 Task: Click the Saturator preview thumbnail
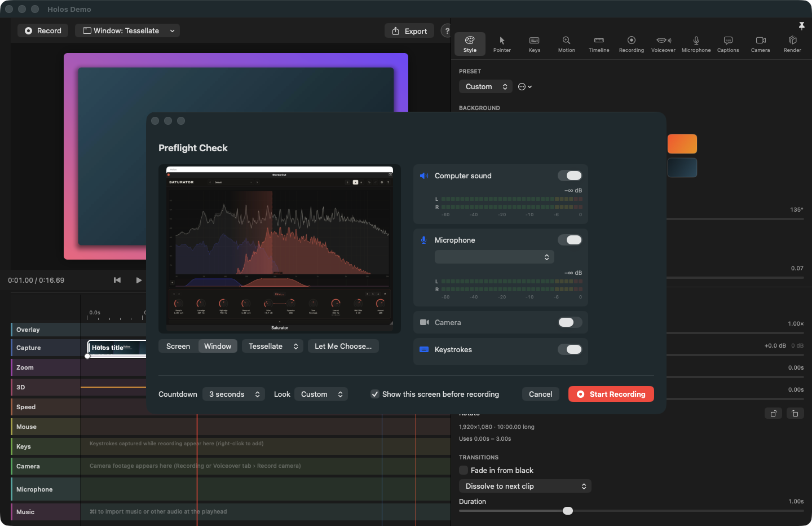280,248
